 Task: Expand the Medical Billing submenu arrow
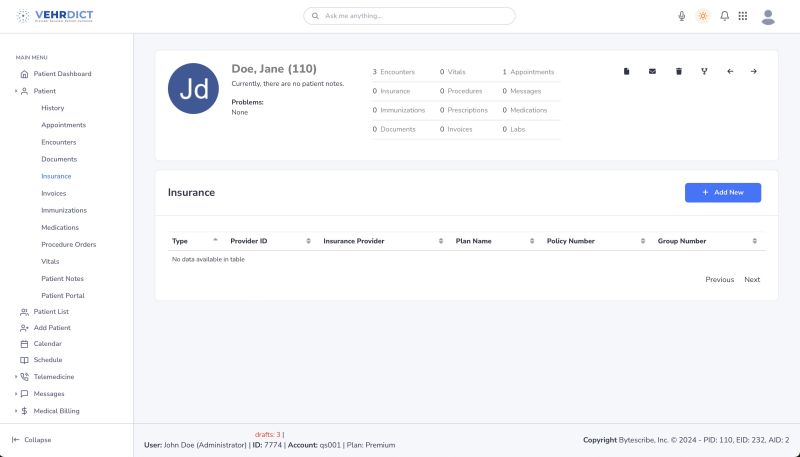point(16,411)
